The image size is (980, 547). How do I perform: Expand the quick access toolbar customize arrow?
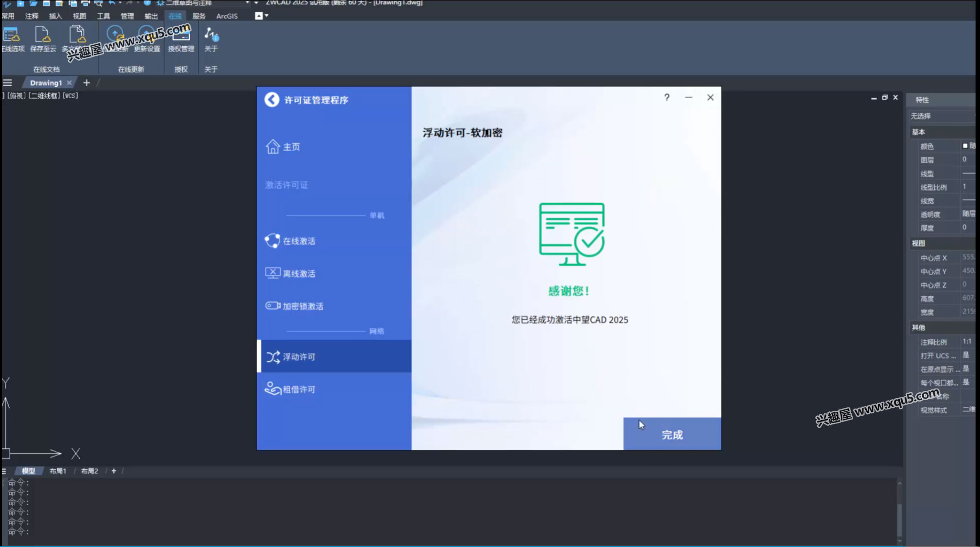(x=256, y=3)
